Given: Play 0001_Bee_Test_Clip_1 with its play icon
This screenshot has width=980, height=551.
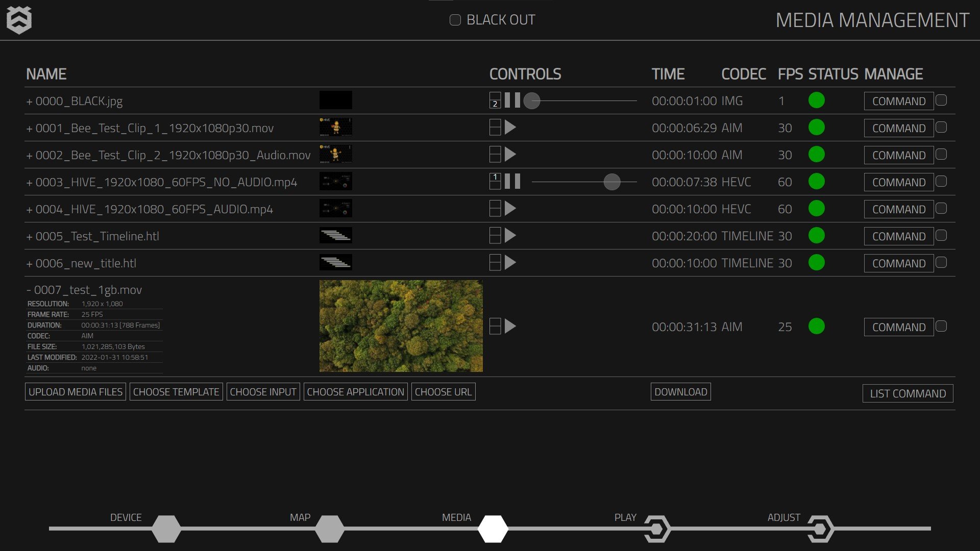Looking at the screenshot, I should pos(510,128).
